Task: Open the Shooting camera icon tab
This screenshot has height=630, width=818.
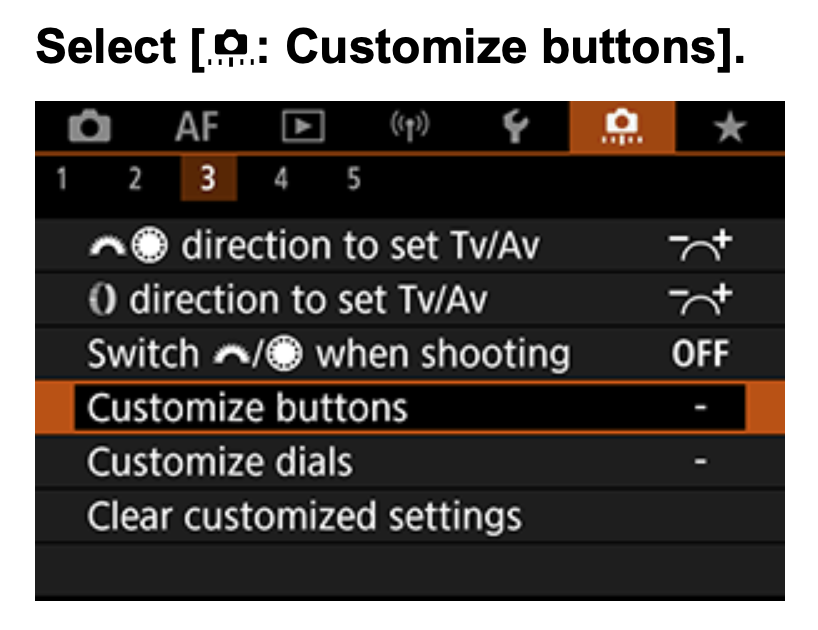Action: point(89,126)
